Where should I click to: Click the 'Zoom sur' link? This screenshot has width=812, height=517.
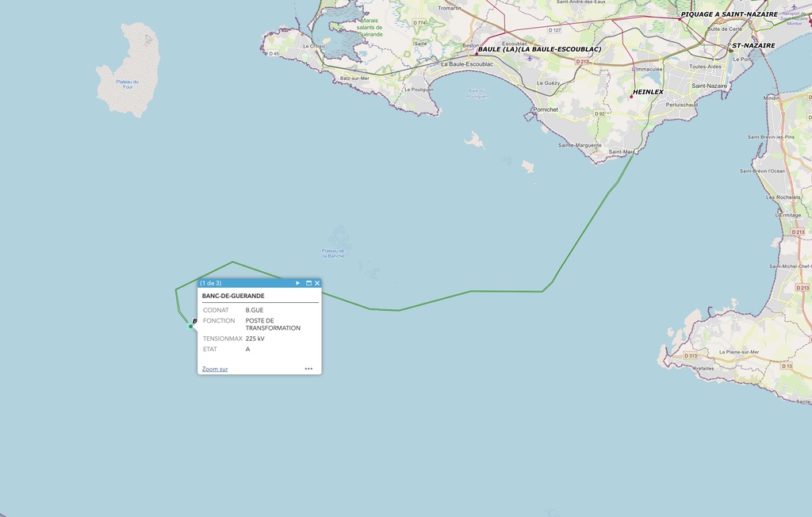pos(215,369)
